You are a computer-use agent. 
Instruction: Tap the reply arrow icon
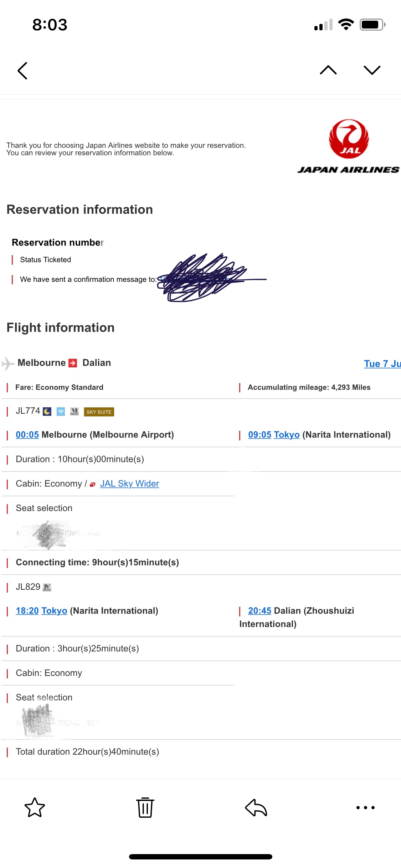point(256,807)
